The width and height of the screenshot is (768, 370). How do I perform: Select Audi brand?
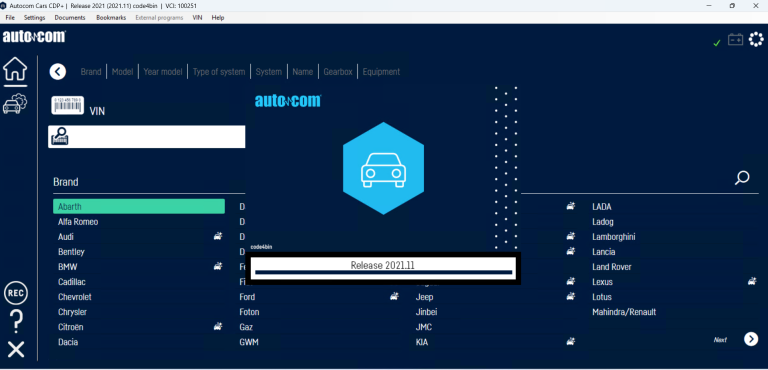click(66, 237)
